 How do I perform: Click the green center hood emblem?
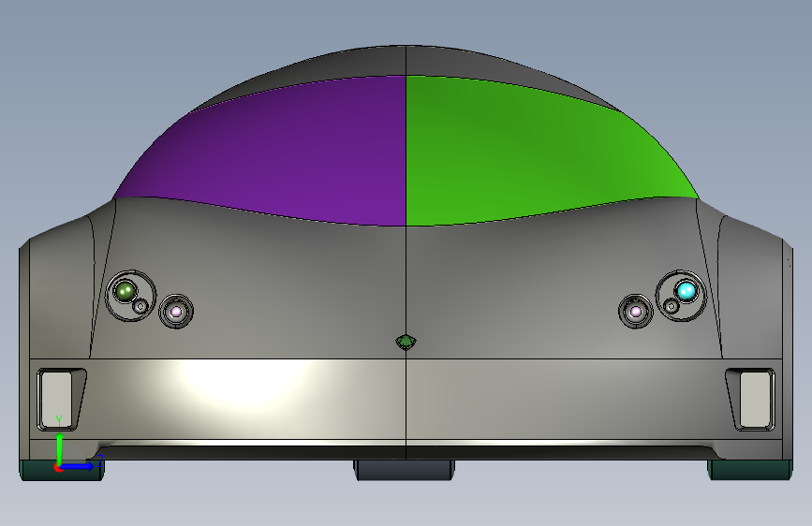pyautogui.click(x=406, y=343)
